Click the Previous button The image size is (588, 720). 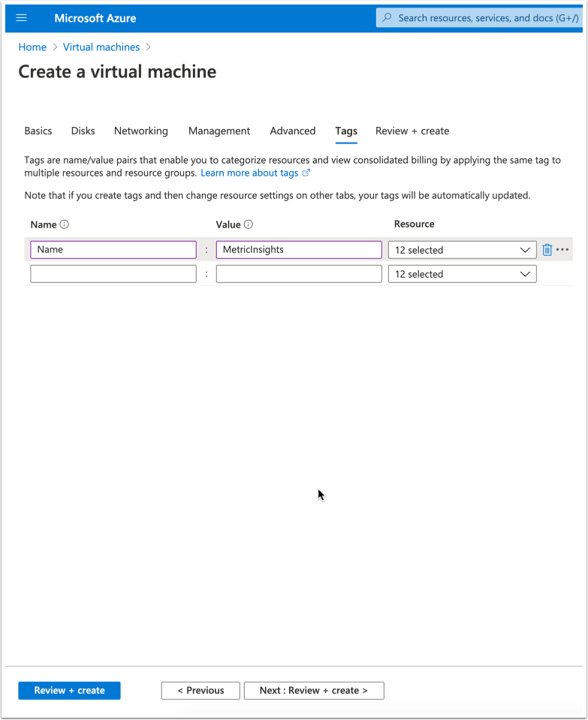tap(201, 691)
